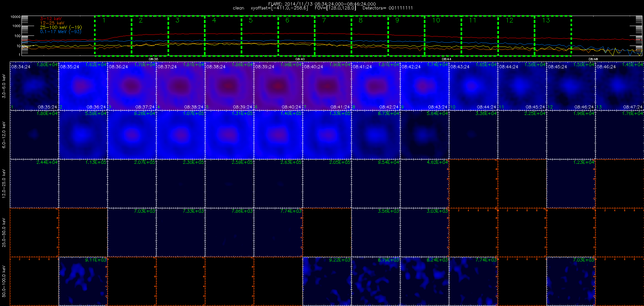Click the 08:44 tick label on the time axis
The image size is (644, 306).
447,59
